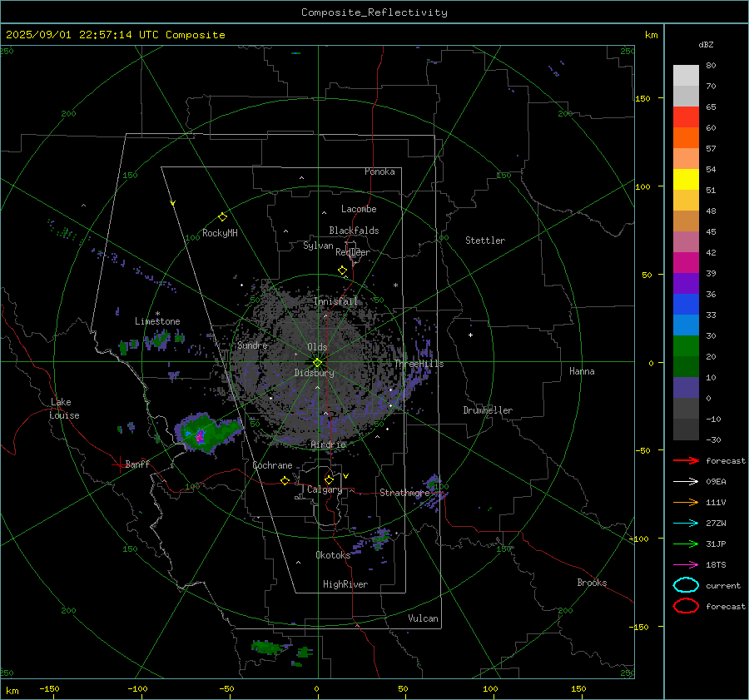The height and width of the screenshot is (700, 749).
Task: Click the Hanna town label
Action: pyautogui.click(x=582, y=371)
